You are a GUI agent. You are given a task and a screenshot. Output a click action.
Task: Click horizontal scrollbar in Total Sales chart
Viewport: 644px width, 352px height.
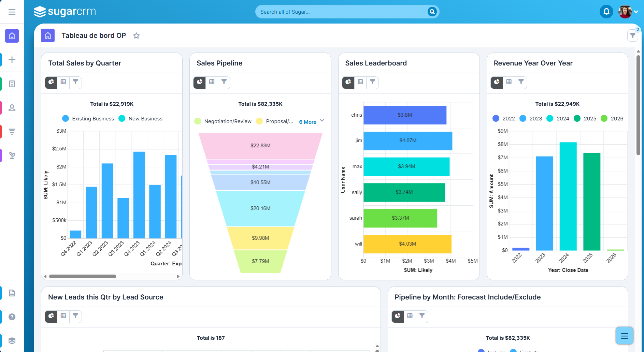[x=83, y=276]
